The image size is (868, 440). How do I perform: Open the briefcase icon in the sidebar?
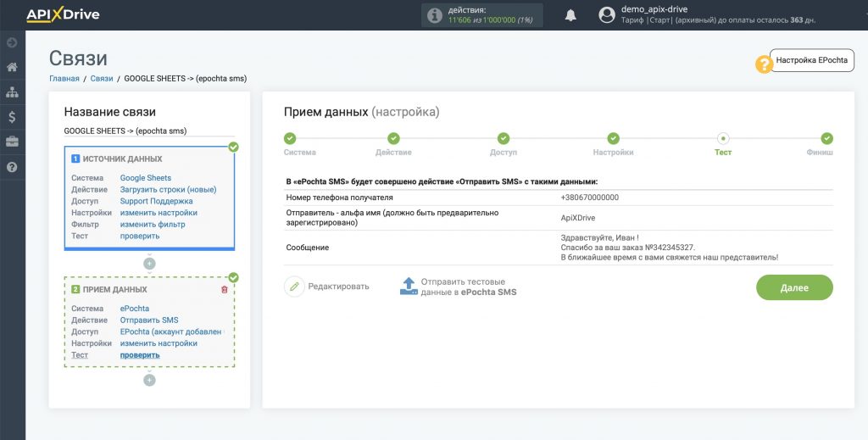[x=12, y=142]
